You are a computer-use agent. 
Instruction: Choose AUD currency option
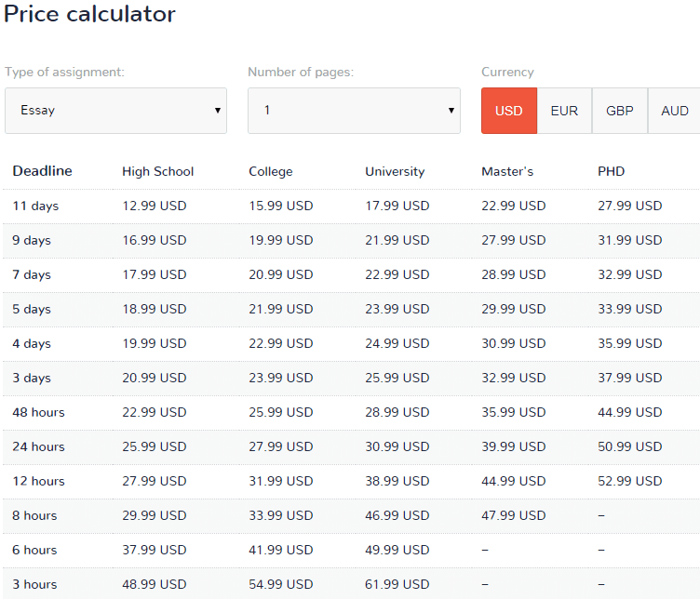(675, 111)
